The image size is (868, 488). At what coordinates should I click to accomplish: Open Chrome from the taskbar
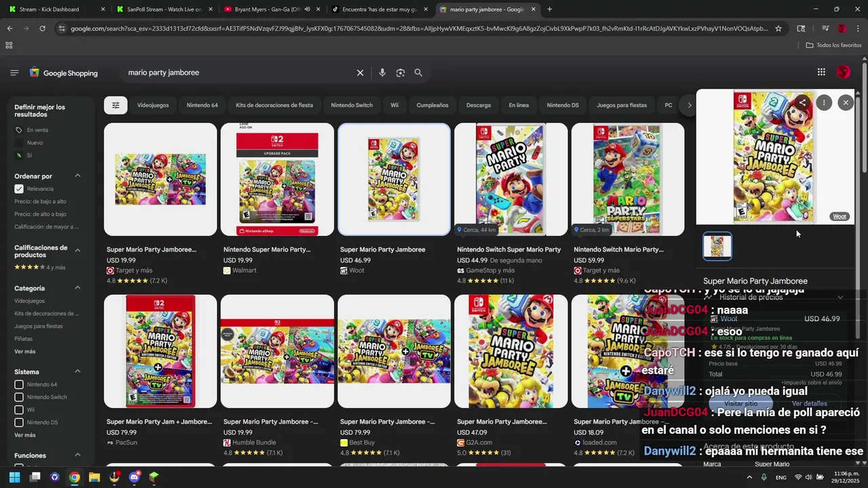point(75,477)
